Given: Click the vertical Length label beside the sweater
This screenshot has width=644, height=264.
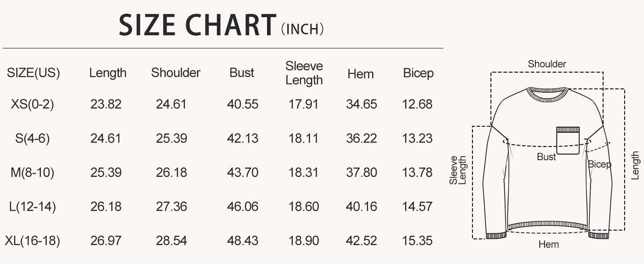Looking at the screenshot, I should pyautogui.click(x=635, y=166).
